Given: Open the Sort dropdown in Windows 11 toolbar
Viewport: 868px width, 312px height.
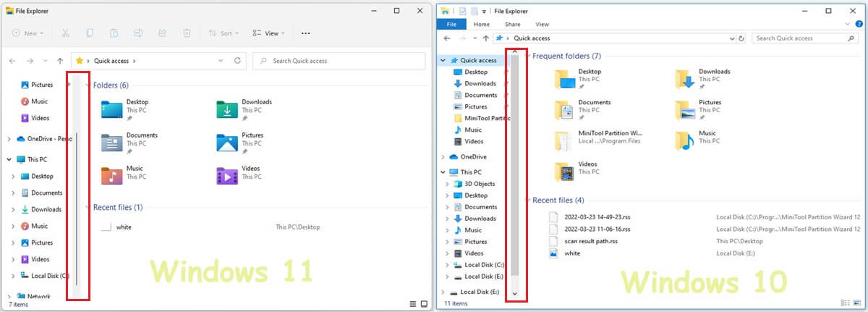Looking at the screenshot, I should click(x=224, y=33).
